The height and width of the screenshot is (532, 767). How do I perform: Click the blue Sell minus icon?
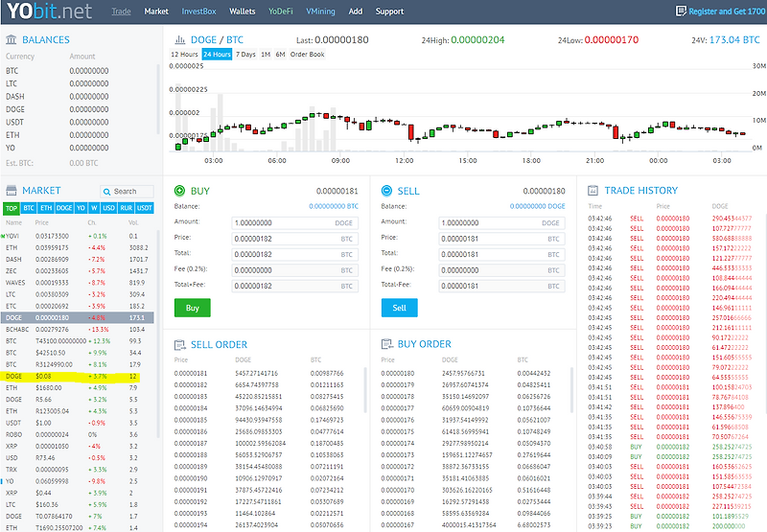(386, 190)
